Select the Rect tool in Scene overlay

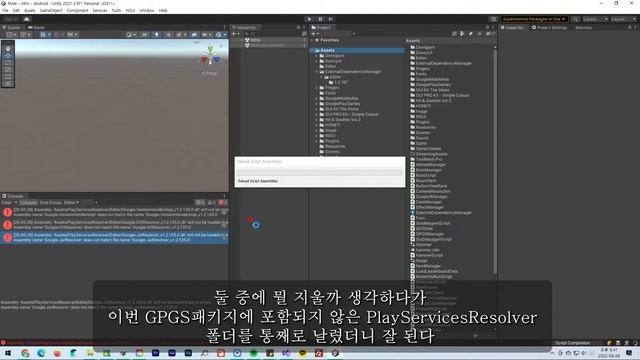click(x=8, y=76)
